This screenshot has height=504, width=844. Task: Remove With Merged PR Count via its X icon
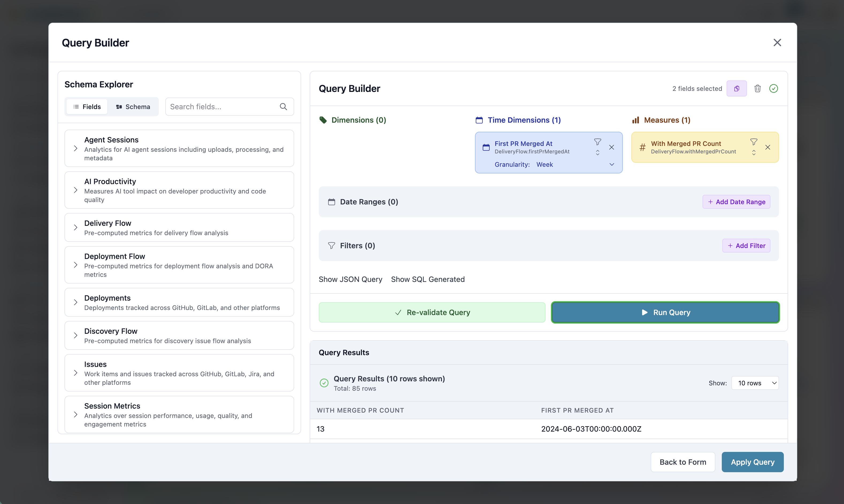[x=768, y=147]
